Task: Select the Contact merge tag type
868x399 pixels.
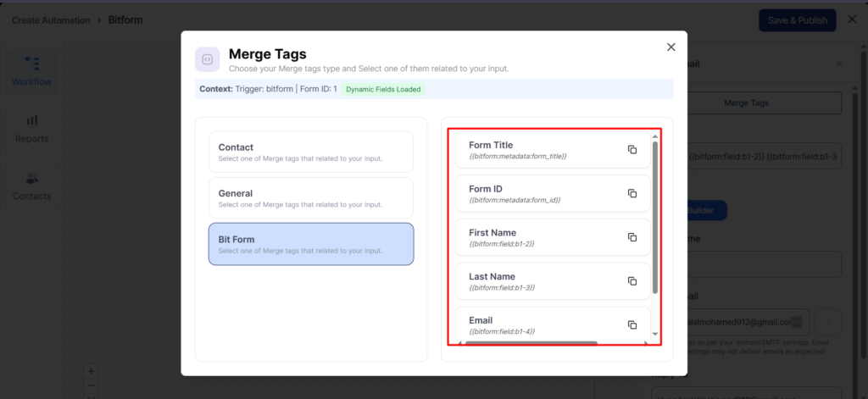Action: tap(311, 152)
